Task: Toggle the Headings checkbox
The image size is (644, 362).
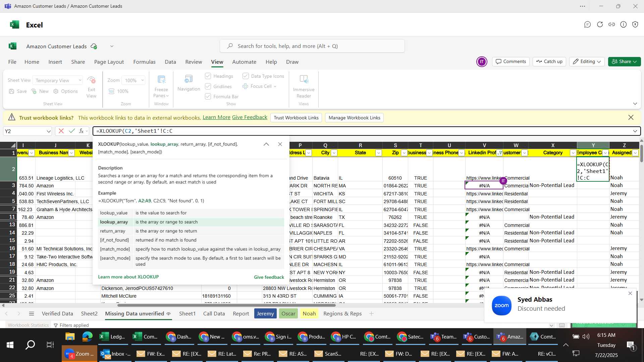Action: pos(208,76)
